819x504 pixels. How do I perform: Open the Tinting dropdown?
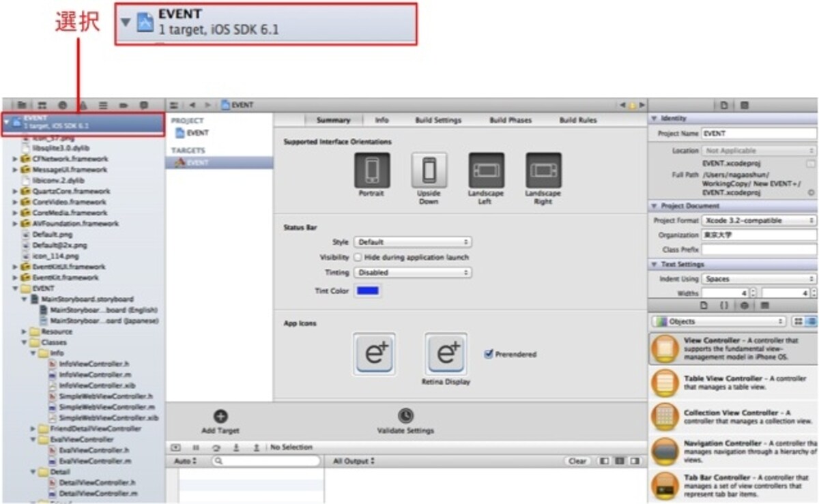tap(413, 272)
